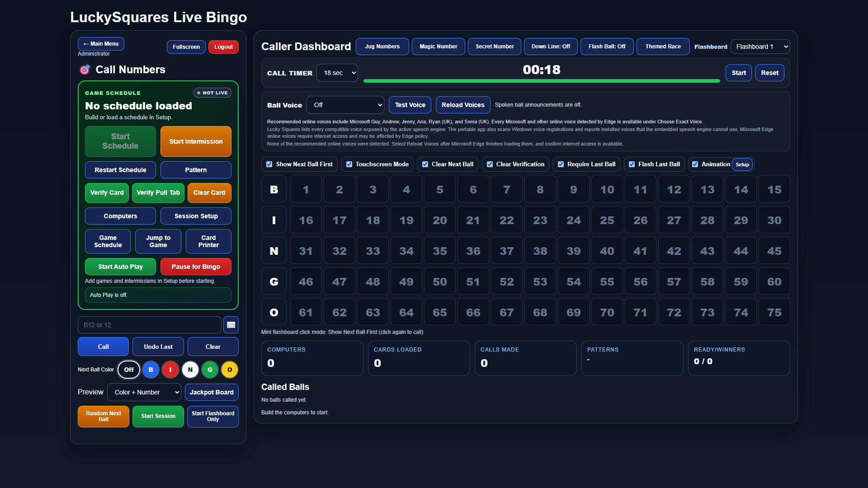This screenshot has width=868, height=488.
Task: Open Session Setup
Action: (196, 216)
